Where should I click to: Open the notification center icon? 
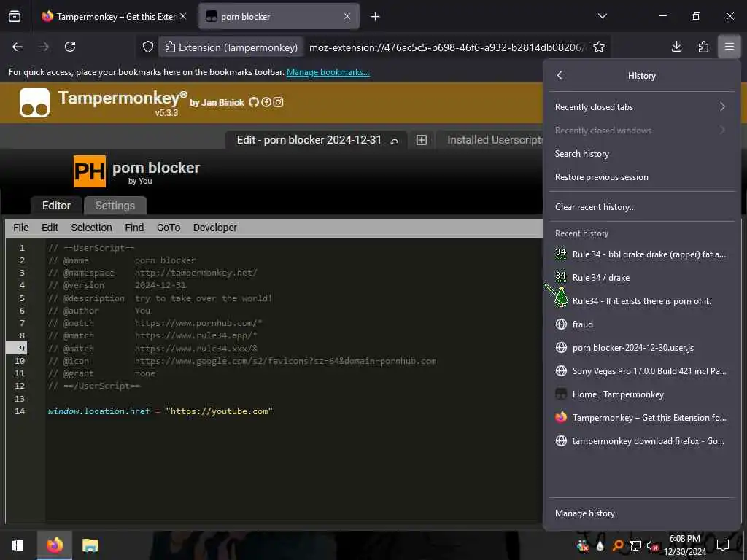tap(723, 545)
